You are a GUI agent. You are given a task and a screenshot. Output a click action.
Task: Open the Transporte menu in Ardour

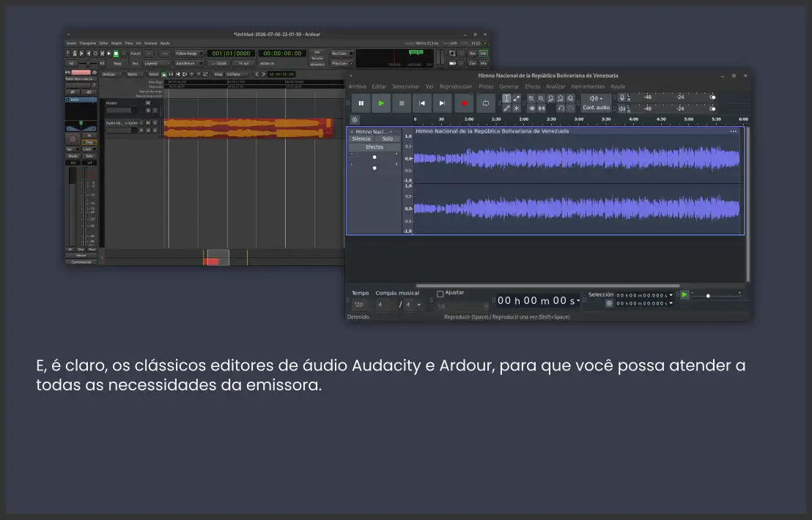pos(87,43)
